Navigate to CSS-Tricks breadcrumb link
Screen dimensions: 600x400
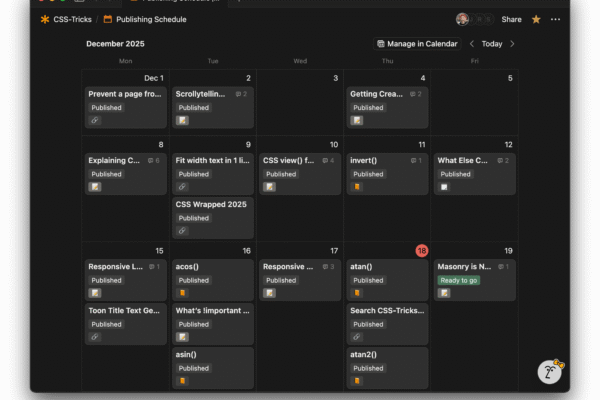pos(72,19)
